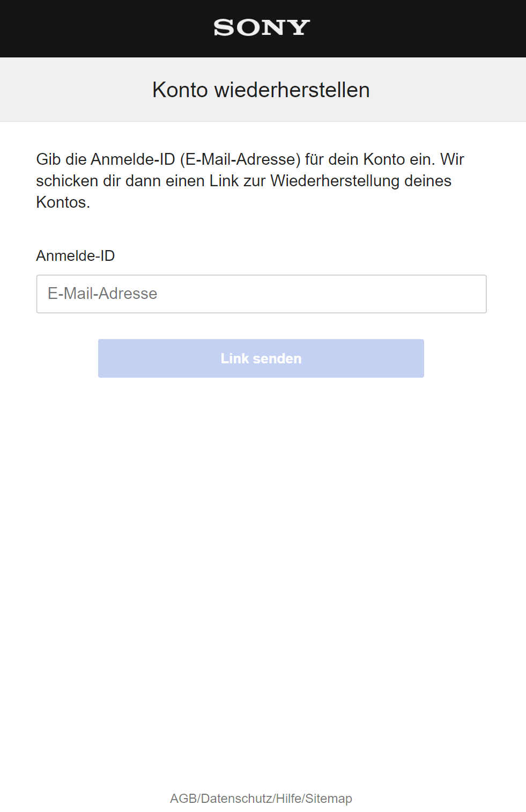This screenshot has height=812, width=526.
Task: Click the Sony logo
Action: 262,27
